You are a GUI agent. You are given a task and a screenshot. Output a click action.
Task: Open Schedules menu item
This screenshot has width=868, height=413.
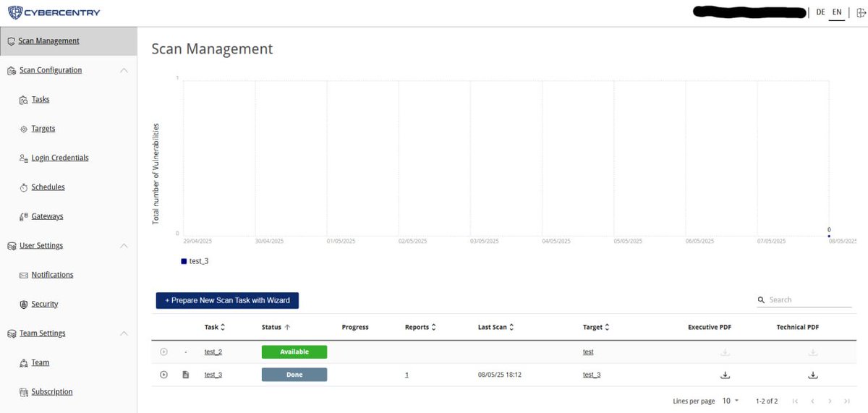pos(48,187)
